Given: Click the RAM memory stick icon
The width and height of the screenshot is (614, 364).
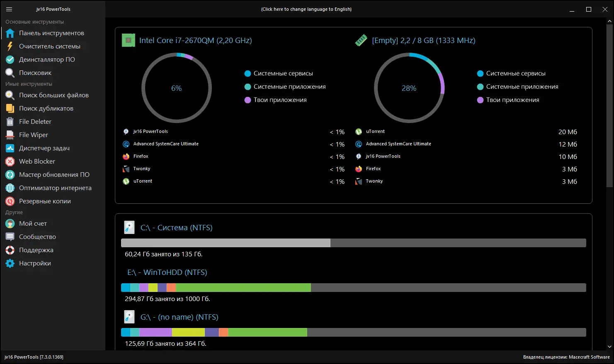Looking at the screenshot, I should pyautogui.click(x=361, y=40).
